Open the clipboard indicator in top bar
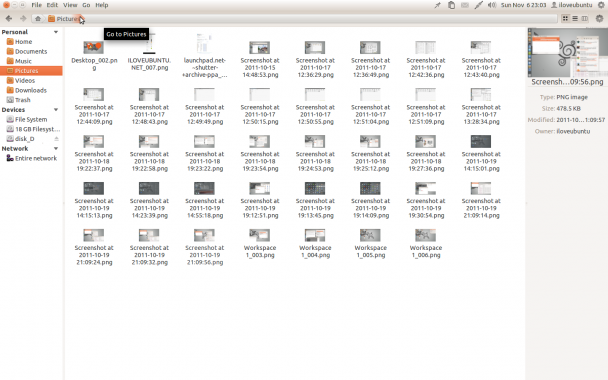Image resolution: width=608 pixels, height=380 pixels. pos(451,5)
